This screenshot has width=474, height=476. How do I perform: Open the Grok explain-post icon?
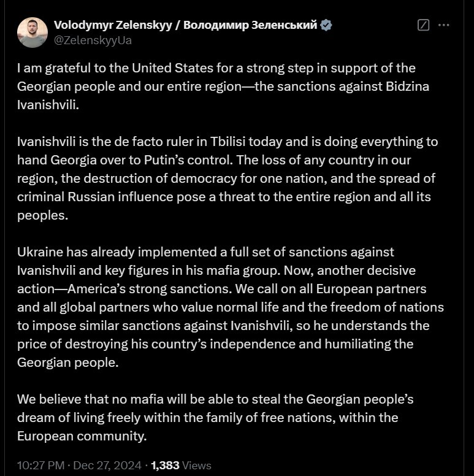click(422, 26)
